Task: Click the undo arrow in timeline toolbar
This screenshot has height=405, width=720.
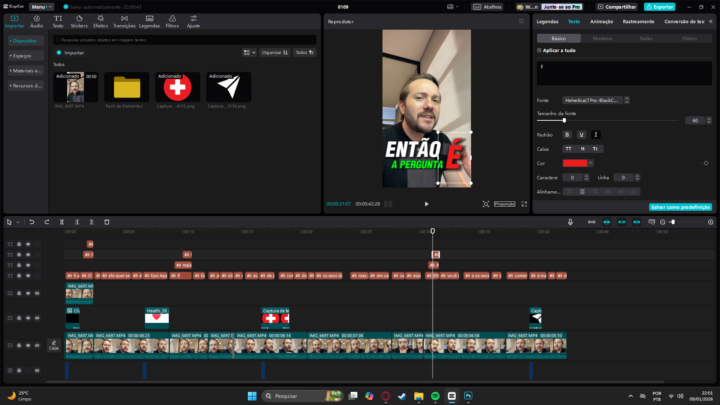Action: (31, 221)
